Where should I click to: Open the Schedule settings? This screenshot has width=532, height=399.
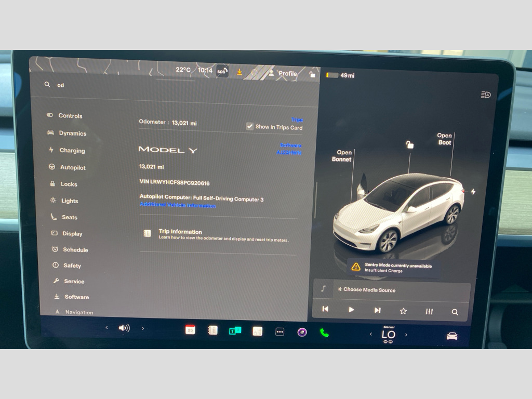pyautogui.click(x=70, y=249)
